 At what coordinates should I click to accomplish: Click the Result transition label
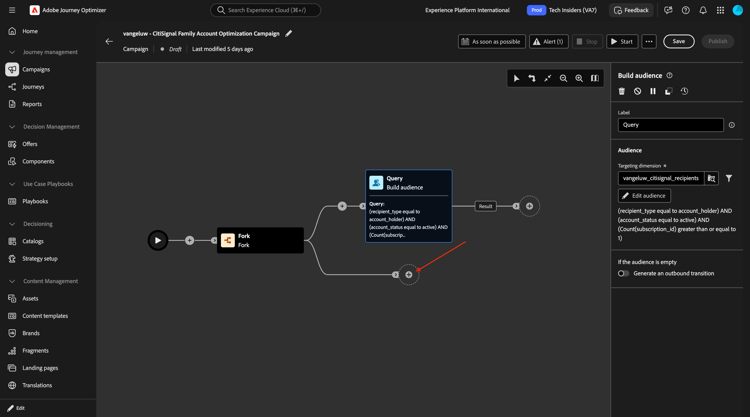pyautogui.click(x=485, y=206)
